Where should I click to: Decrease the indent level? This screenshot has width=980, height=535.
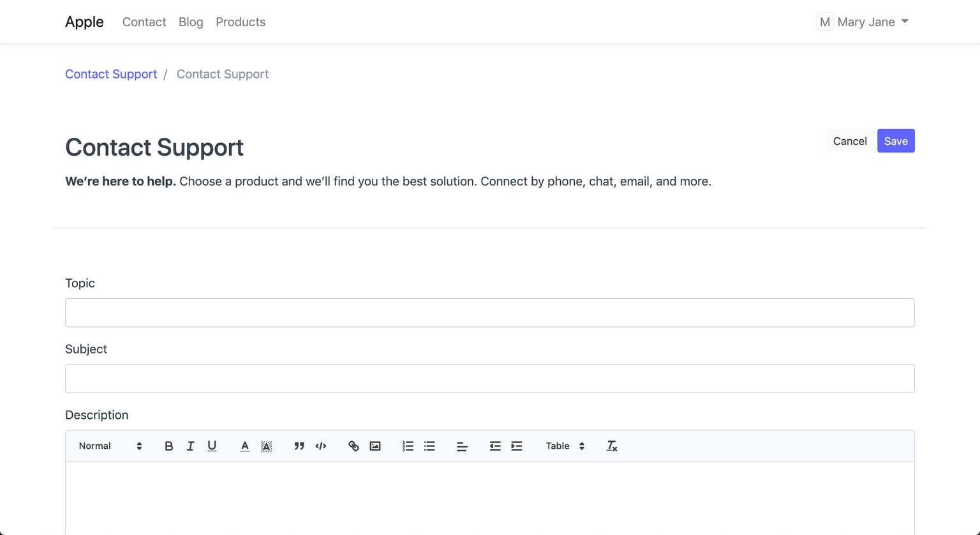(x=495, y=446)
